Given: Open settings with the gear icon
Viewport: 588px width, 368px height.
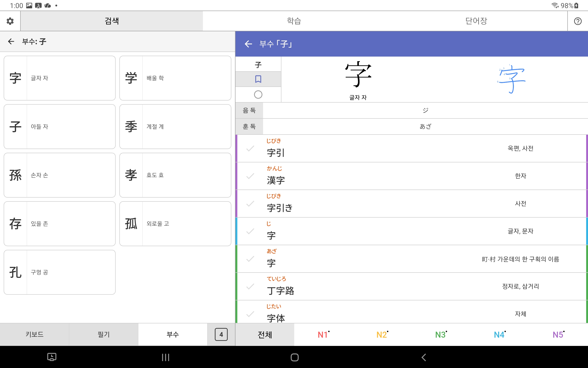Looking at the screenshot, I should click(10, 21).
